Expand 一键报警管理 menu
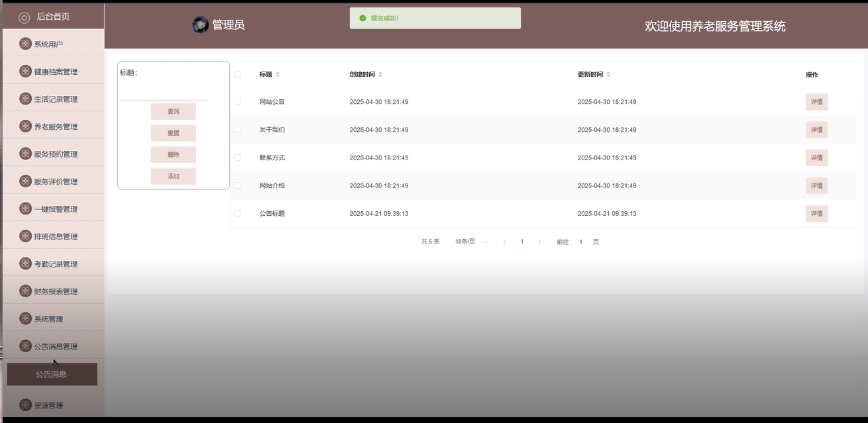Viewport: 868px width, 423px height. (53, 209)
